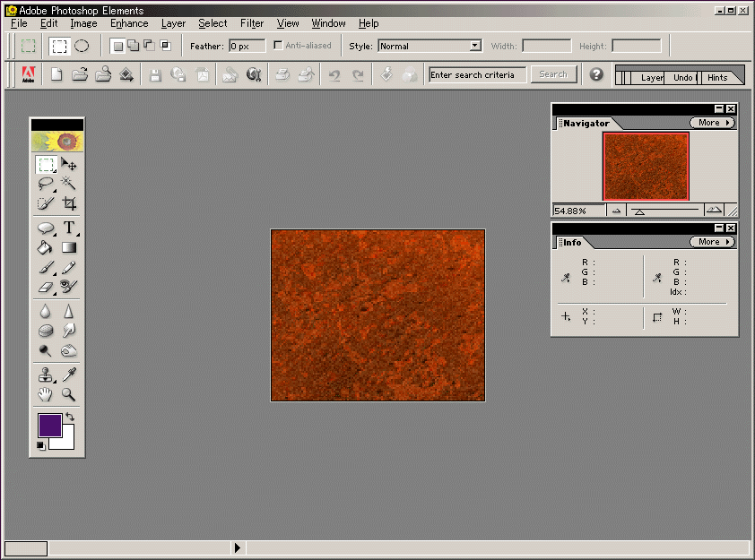Enable the Anti-aliased checkbox
This screenshot has width=755, height=560.
click(278, 46)
